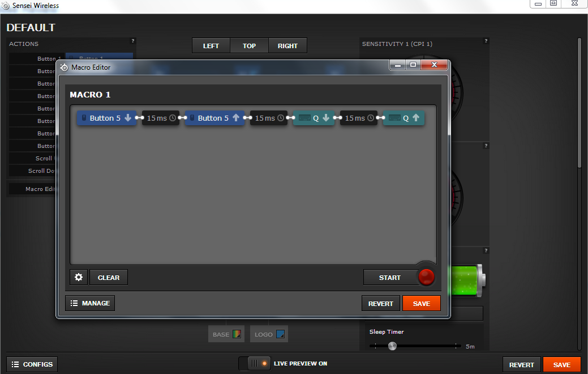Select the Q key down macro block
588x374 pixels.
click(x=314, y=118)
